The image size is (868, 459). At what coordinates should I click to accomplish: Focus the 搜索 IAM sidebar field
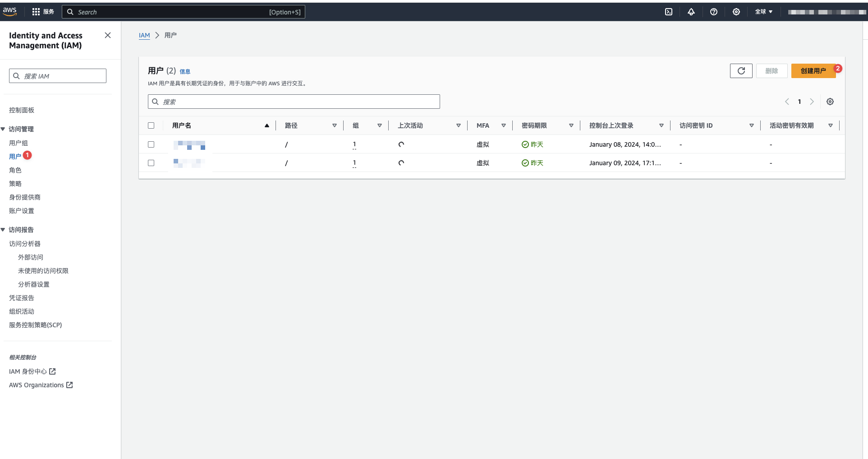click(58, 76)
